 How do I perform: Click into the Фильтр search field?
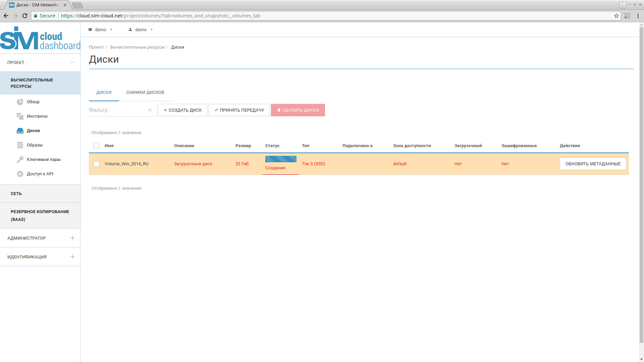(x=118, y=110)
